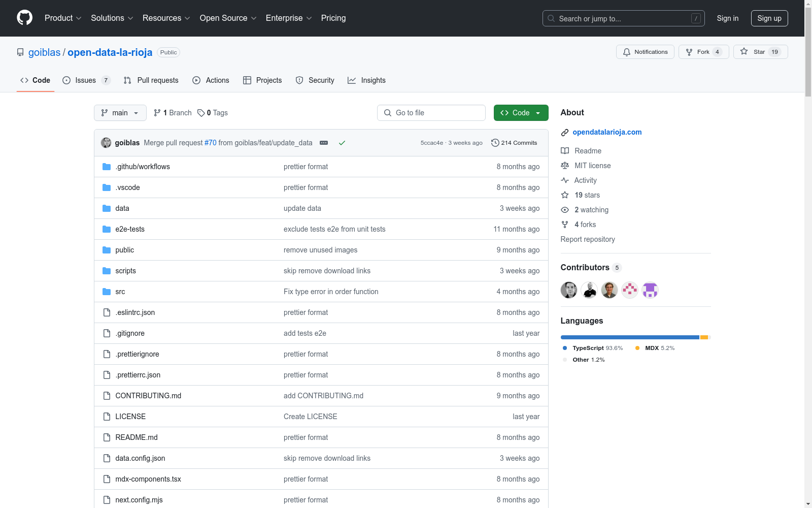Click the MDX orange language bar segment
812x508 pixels.
[704, 337]
